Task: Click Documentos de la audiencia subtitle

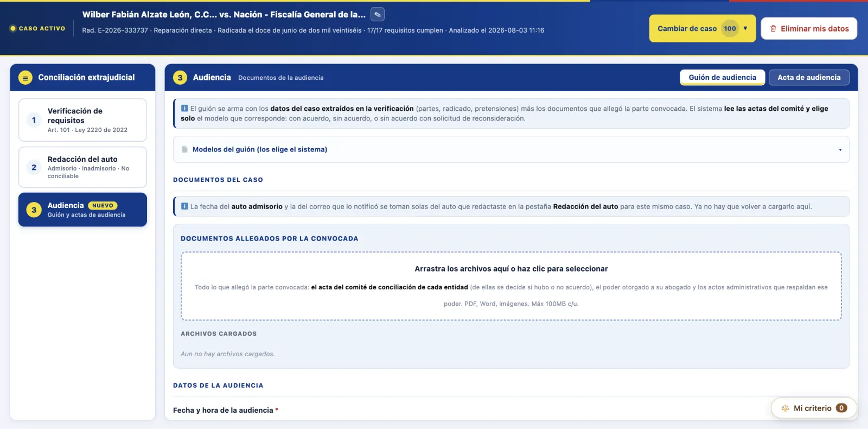Action: 281,78
